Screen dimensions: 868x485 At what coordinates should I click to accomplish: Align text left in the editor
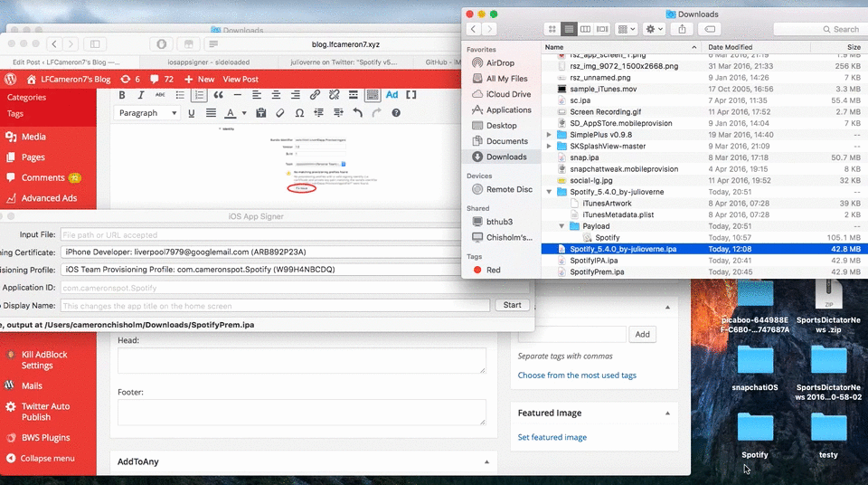coord(256,95)
